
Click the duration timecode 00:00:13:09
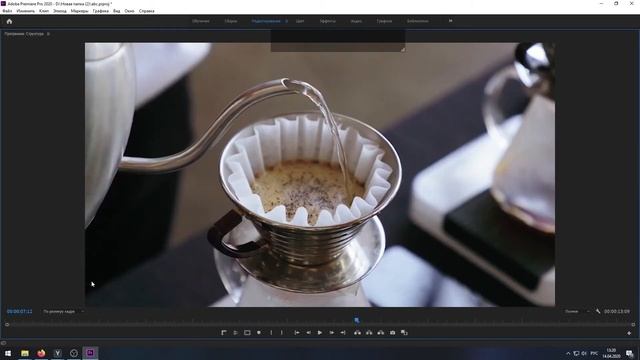pyautogui.click(x=617, y=311)
